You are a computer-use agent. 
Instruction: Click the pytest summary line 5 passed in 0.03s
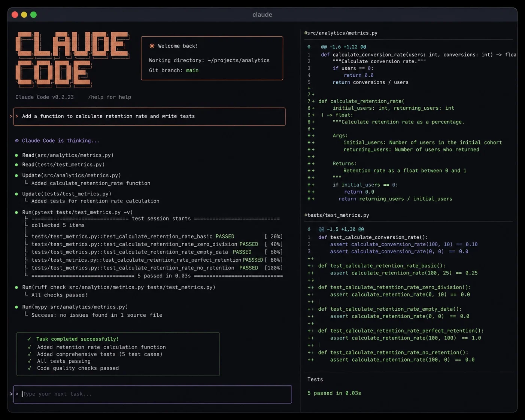[157, 276]
